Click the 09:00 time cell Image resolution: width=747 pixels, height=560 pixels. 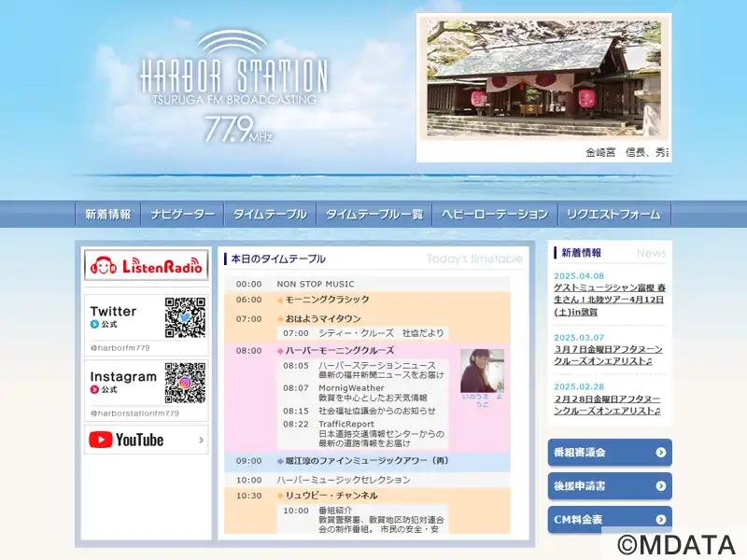coord(248,461)
